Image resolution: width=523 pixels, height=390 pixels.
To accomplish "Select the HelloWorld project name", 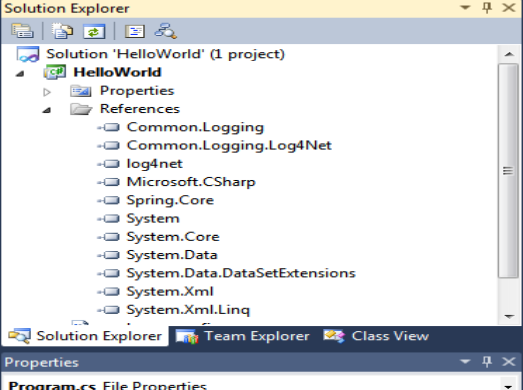I will pyautogui.click(x=117, y=72).
